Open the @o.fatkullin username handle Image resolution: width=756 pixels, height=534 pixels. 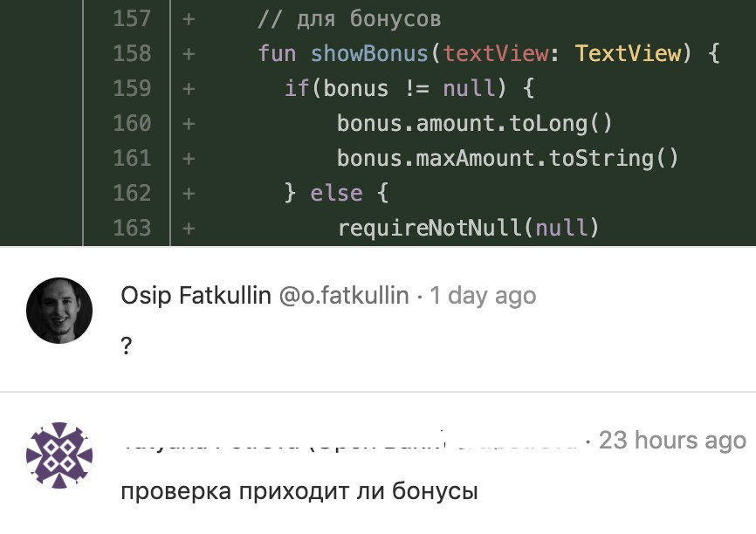[x=344, y=296]
